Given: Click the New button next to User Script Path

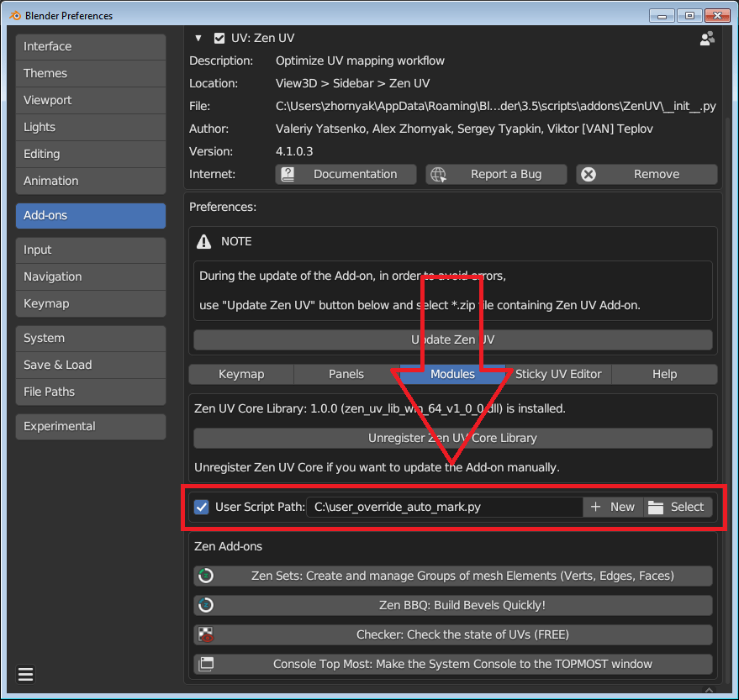Looking at the screenshot, I should click(613, 507).
